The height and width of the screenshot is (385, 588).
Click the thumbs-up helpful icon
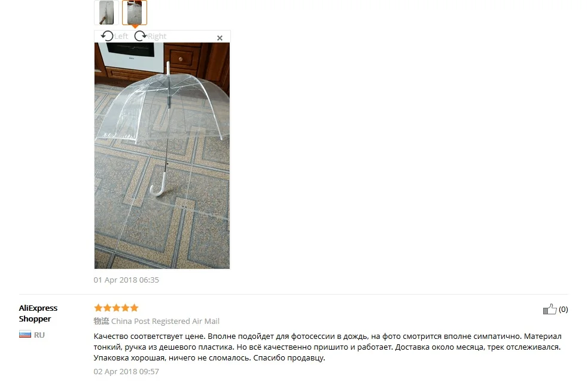[550, 309]
